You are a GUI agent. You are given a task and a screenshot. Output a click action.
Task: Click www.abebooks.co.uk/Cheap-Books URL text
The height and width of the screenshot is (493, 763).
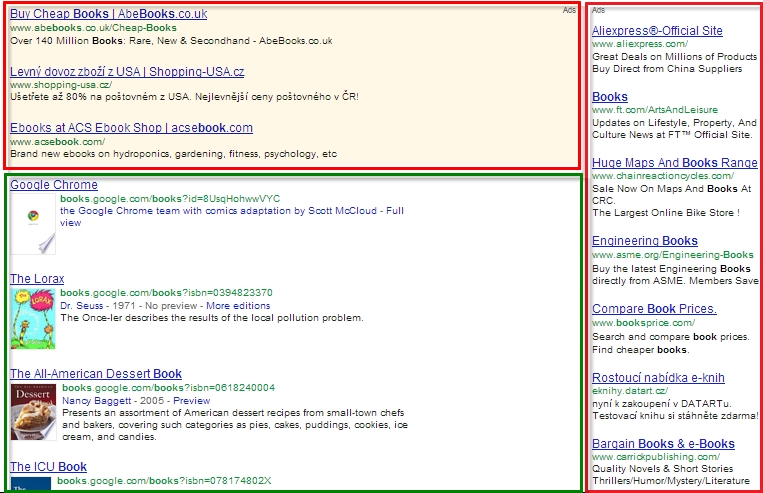93,28
